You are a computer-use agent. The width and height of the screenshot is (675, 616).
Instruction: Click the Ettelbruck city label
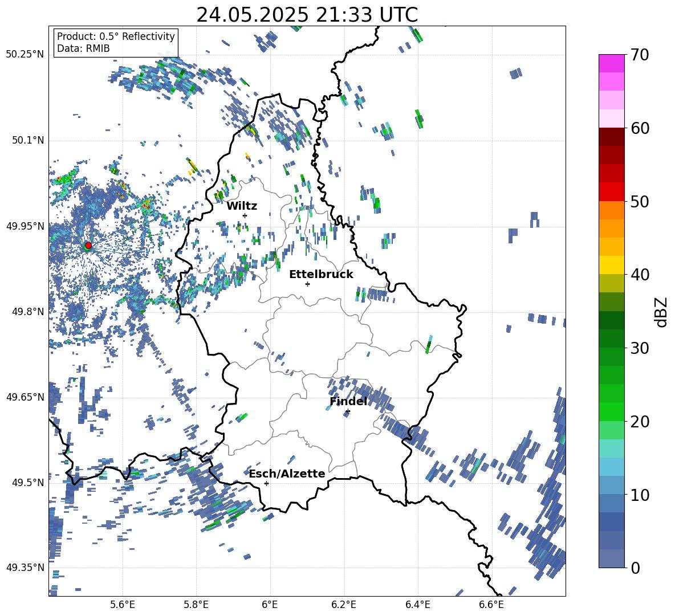[321, 275]
